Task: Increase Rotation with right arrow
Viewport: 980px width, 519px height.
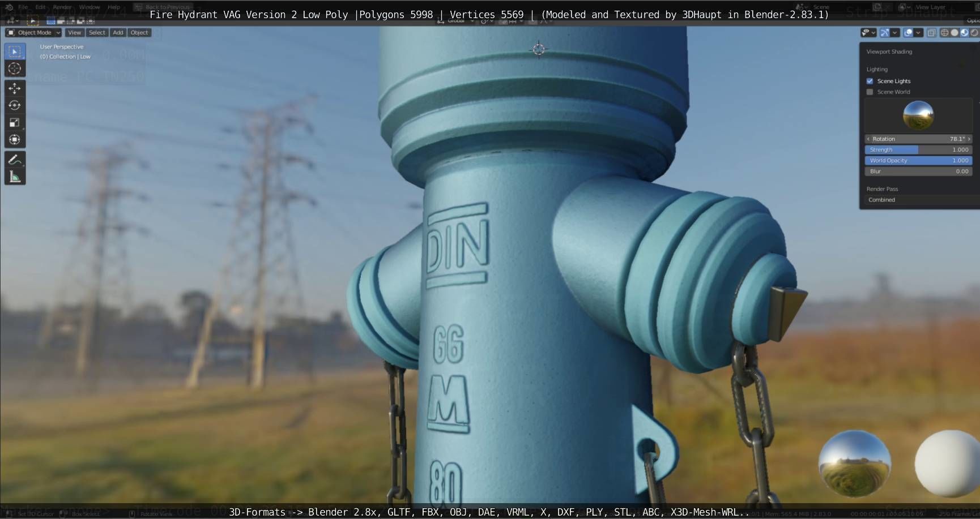Action: click(969, 139)
